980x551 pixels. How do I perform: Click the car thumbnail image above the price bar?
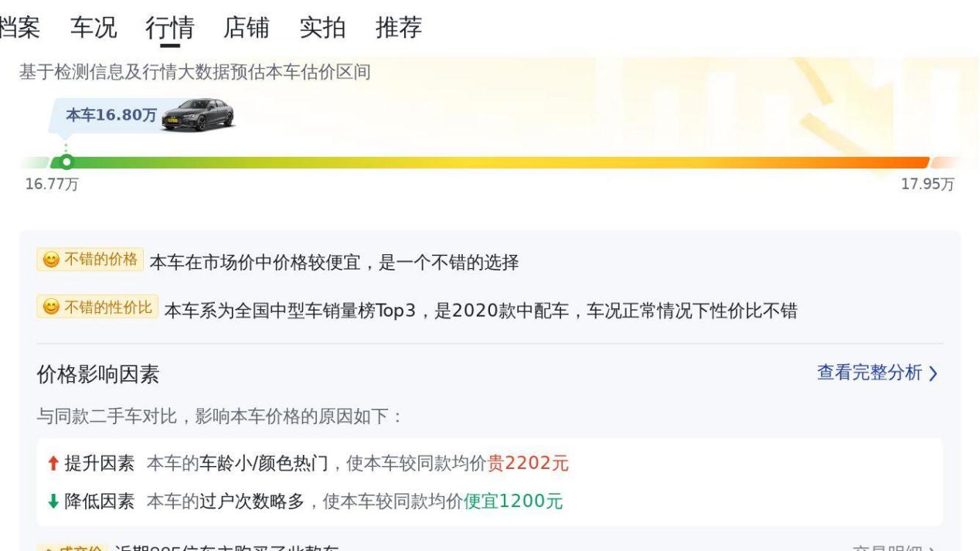click(x=198, y=114)
